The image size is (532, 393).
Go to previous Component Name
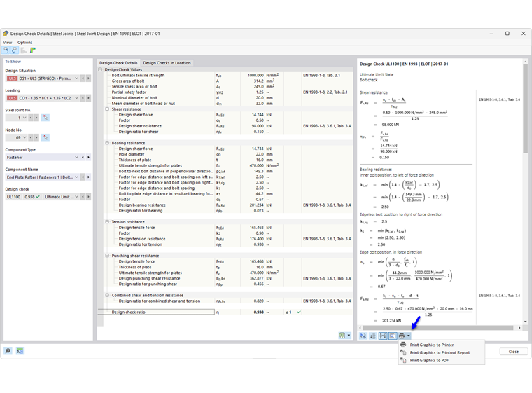[83, 177]
